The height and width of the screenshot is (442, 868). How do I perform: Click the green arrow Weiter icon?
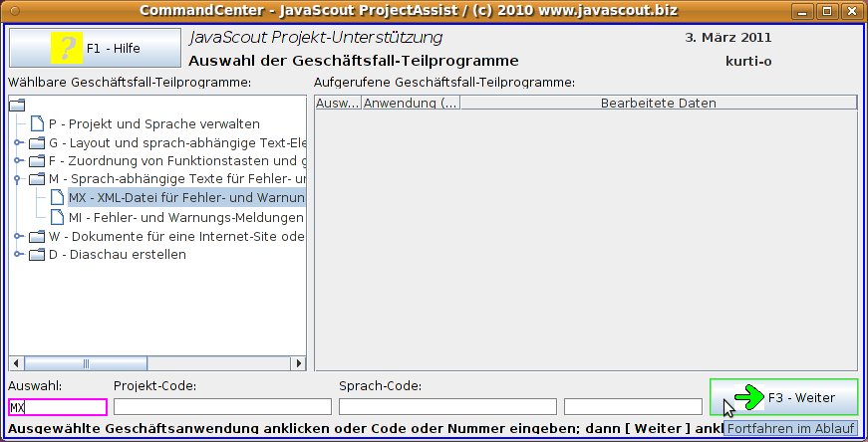pos(749,397)
